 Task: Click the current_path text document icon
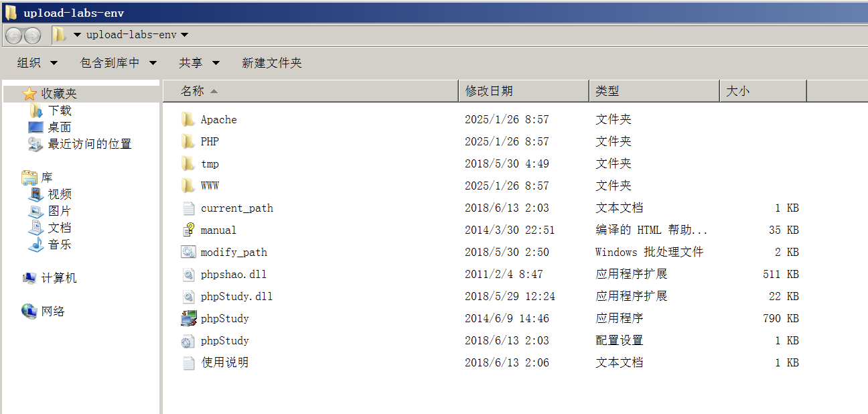(188, 208)
